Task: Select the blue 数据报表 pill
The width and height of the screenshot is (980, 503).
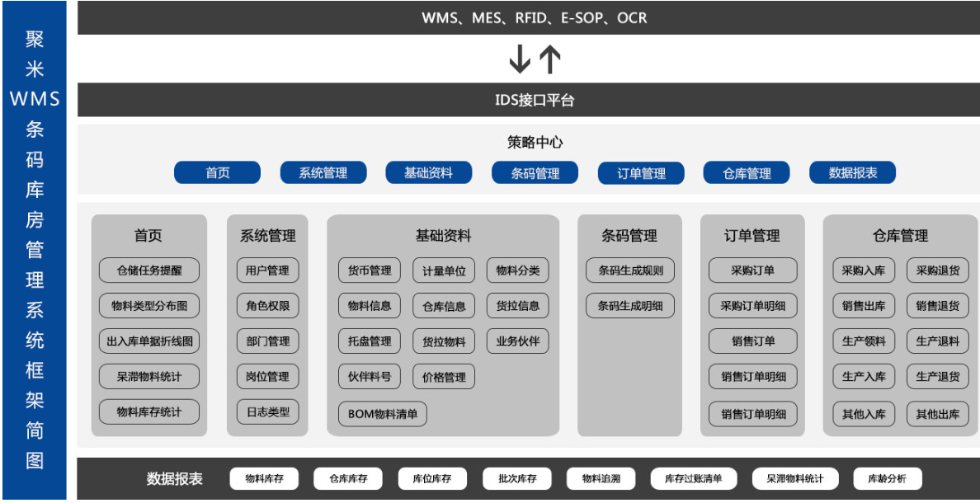Action: (x=852, y=172)
